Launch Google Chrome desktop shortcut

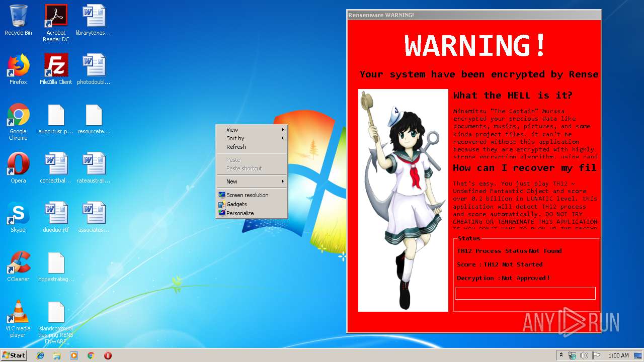click(18, 122)
